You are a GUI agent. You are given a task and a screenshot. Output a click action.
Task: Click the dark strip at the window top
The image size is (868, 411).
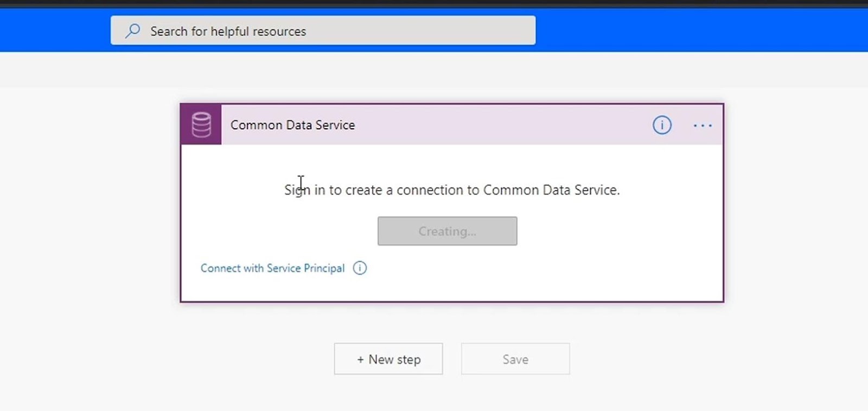tap(434, 4)
